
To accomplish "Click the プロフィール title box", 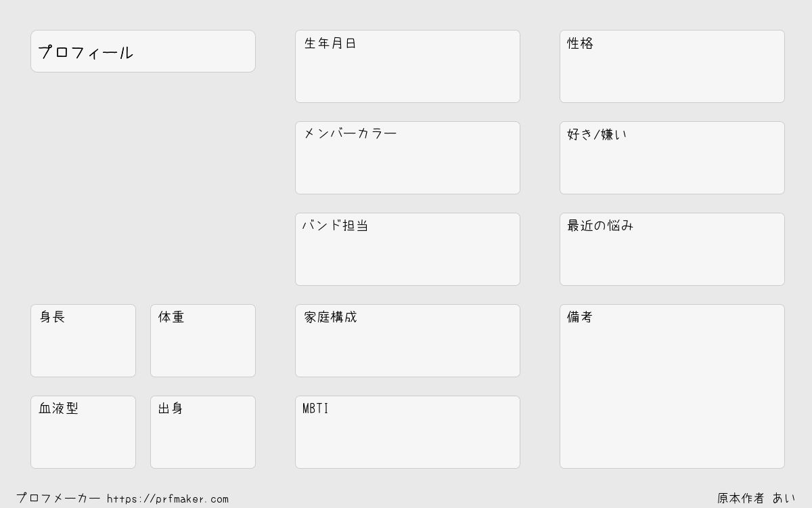I will pyautogui.click(x=143, y=51).
